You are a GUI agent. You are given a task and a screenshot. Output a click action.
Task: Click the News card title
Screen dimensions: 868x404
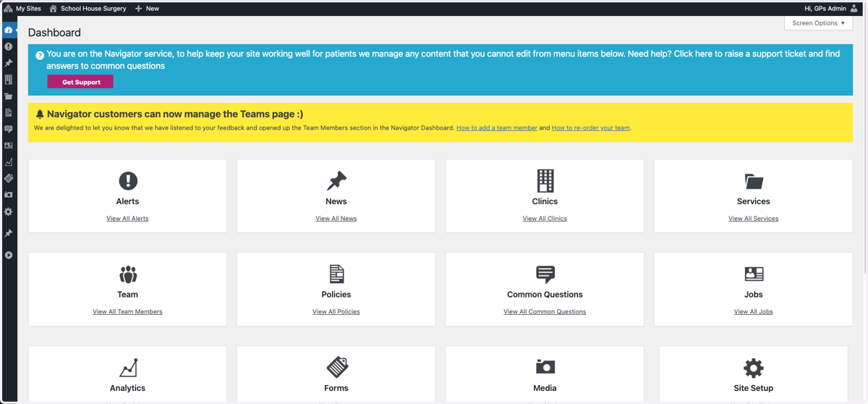coord(336,201)
